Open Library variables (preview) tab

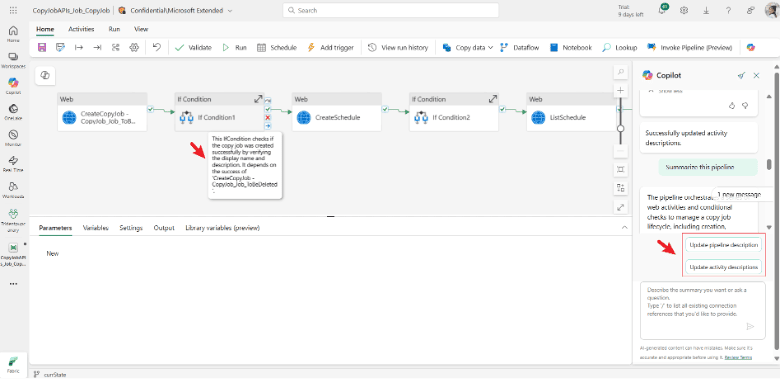222,228
